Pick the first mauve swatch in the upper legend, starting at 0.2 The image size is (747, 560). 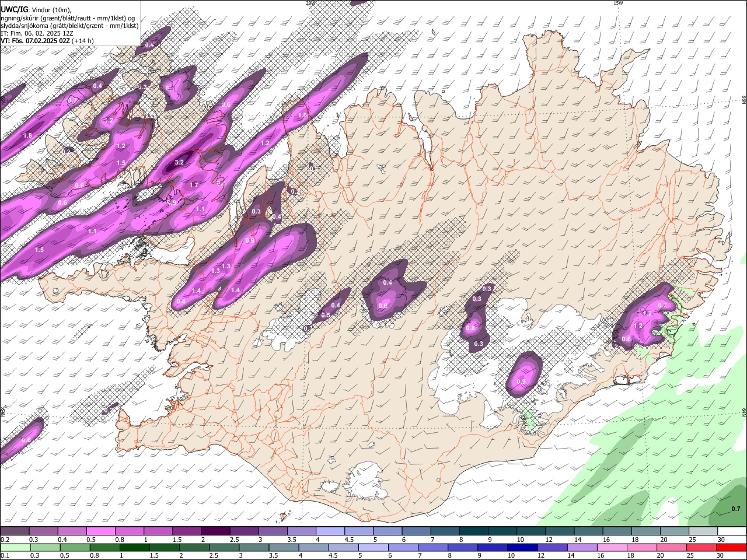point(15,531)
